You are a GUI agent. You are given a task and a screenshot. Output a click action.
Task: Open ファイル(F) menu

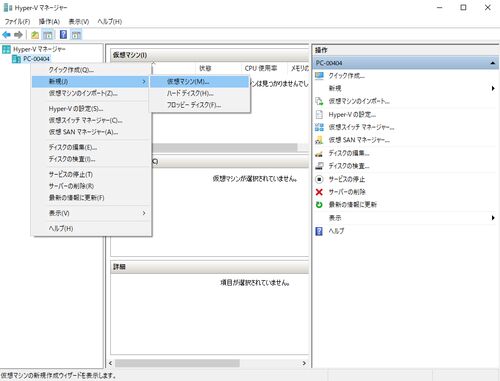pyautogui.click(x=17, y=22)
